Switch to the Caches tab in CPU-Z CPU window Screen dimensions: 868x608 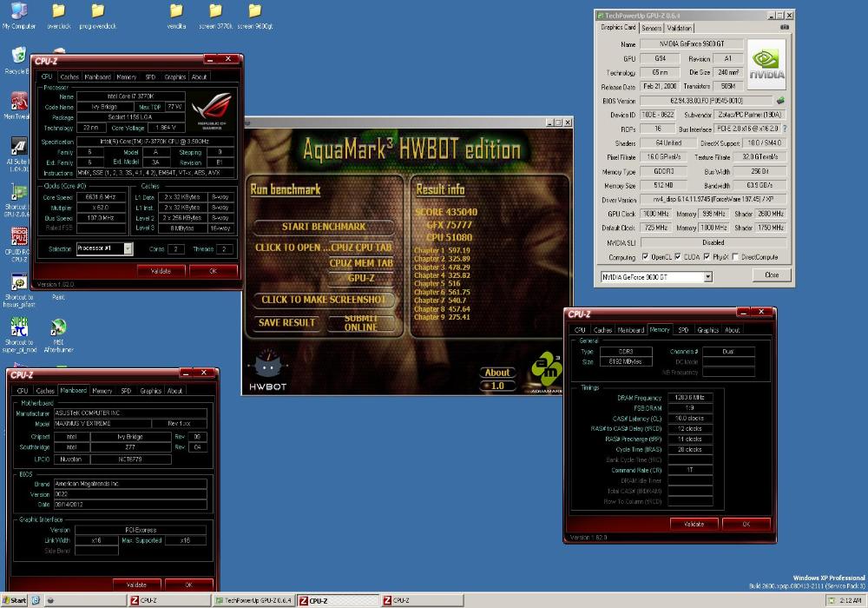click(x=69, y=77)
